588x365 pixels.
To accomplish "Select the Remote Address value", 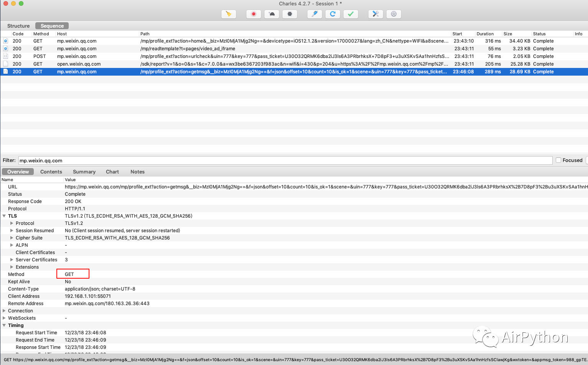I will click(x=107, y=304).
